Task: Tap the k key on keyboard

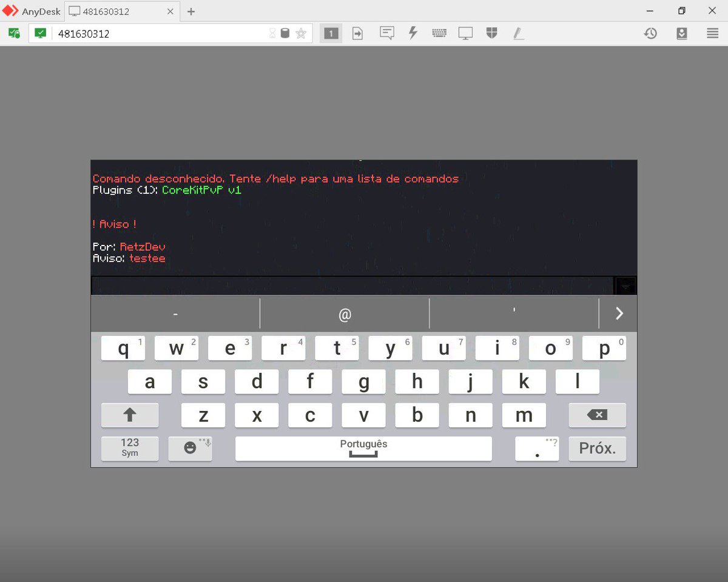Action: coord(524,382)
